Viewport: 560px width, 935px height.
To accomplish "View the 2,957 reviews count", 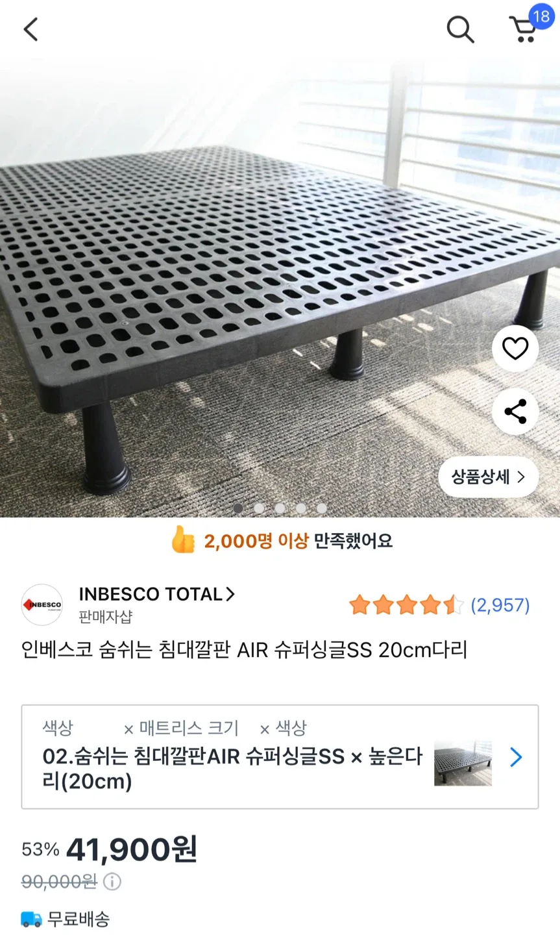I will pyautogui.click(x=500, y=605).
